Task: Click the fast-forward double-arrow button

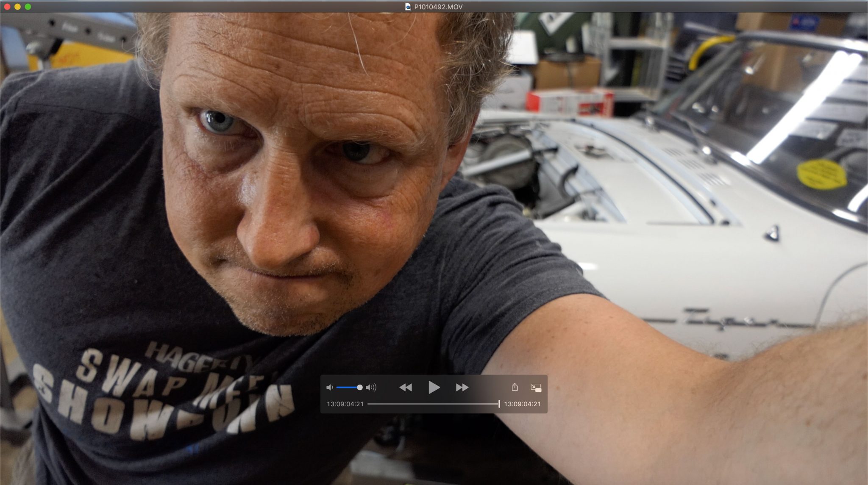Action: pyautogui.click(x=462, y=387)
